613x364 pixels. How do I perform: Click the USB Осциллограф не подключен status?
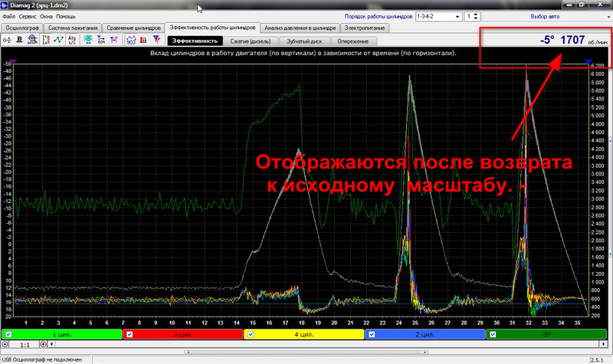(x=42, y=359)
